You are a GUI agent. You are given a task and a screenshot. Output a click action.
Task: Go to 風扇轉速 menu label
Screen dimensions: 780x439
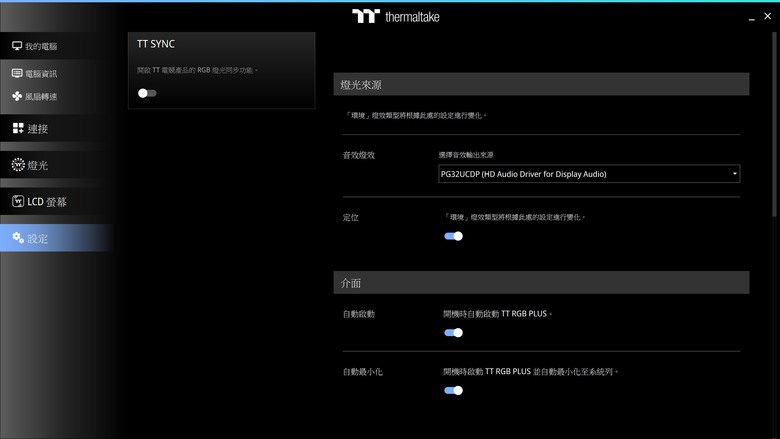point(41,96)
